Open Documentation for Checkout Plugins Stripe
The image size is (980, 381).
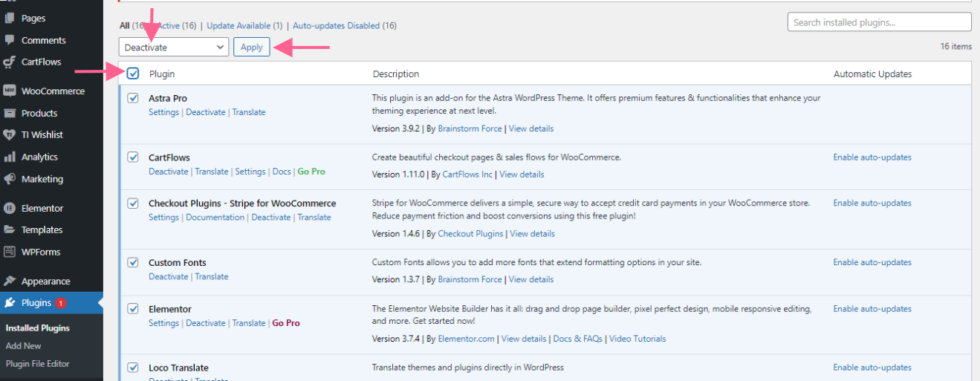215,218
